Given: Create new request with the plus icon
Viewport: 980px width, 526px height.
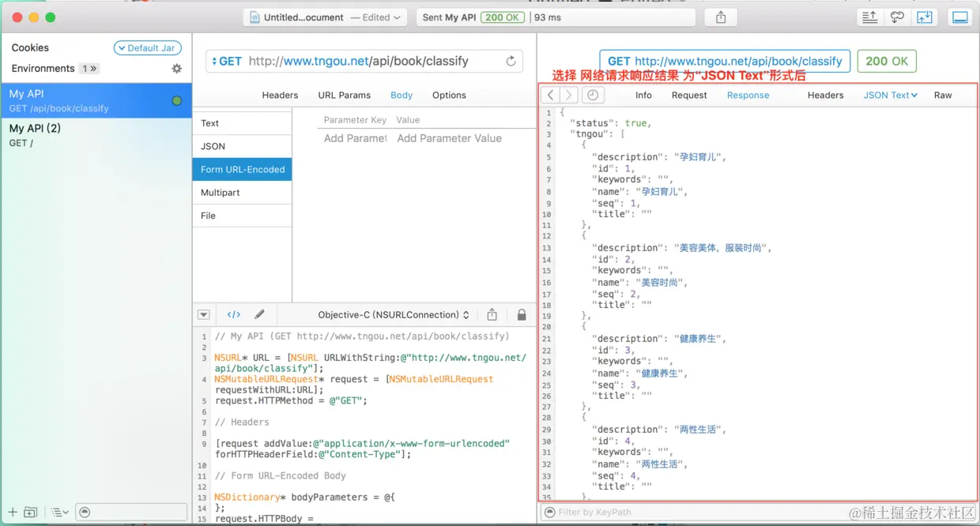Looking at the screenshot, I should (x=11, y=512).
